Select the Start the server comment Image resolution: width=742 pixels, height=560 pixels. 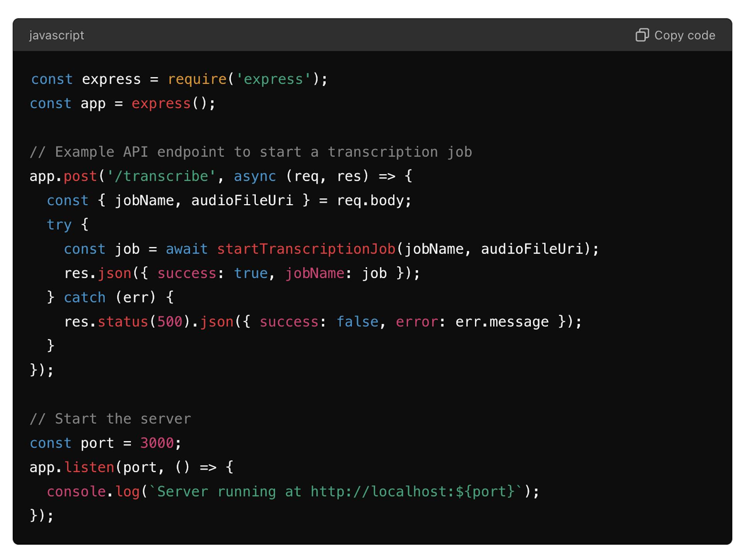click(x=110, y=419)
